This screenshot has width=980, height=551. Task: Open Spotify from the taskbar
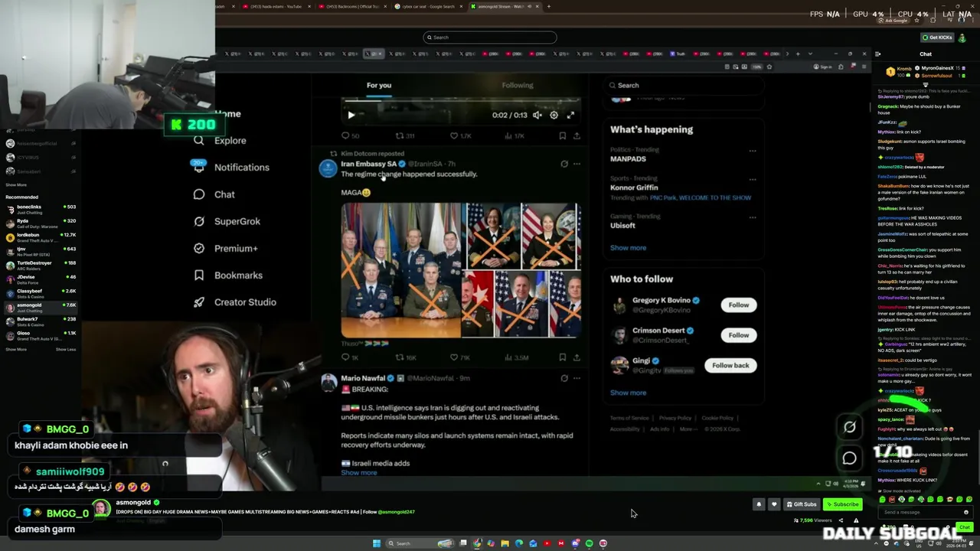click(589, 543)
